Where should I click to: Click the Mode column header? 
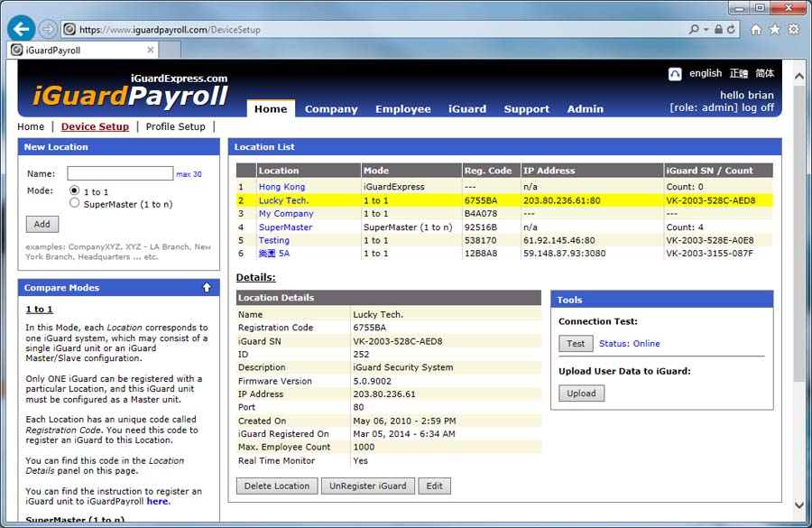(411, 171)
